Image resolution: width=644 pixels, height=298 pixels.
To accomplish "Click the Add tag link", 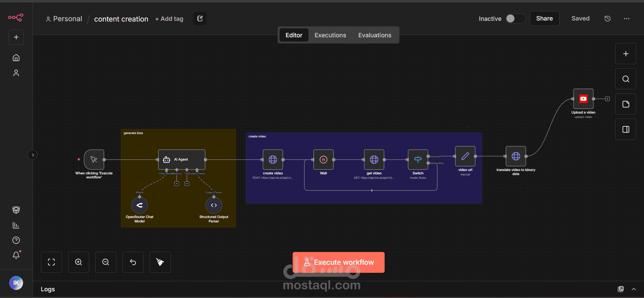I will pos(169,19).
